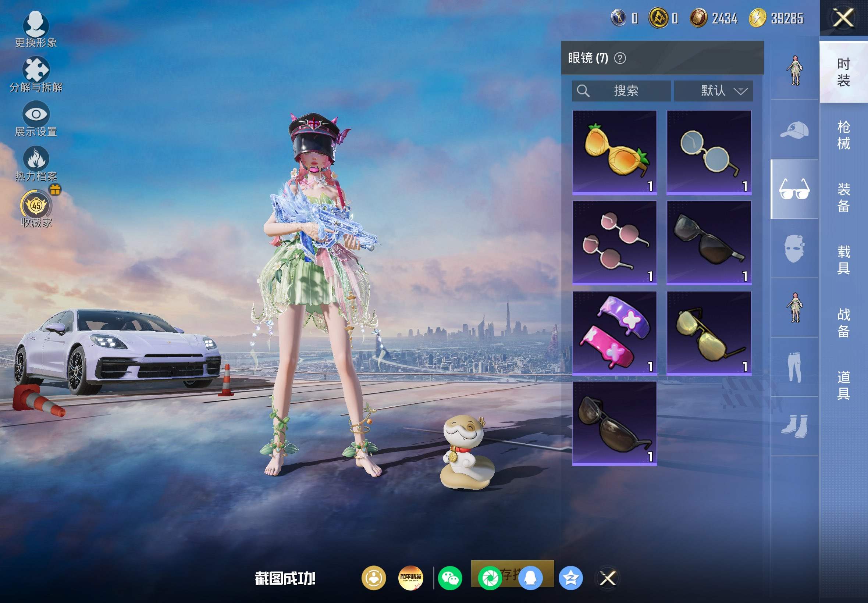
Task: Switch to the 战备 tab
Action: [x=844, y=323]
